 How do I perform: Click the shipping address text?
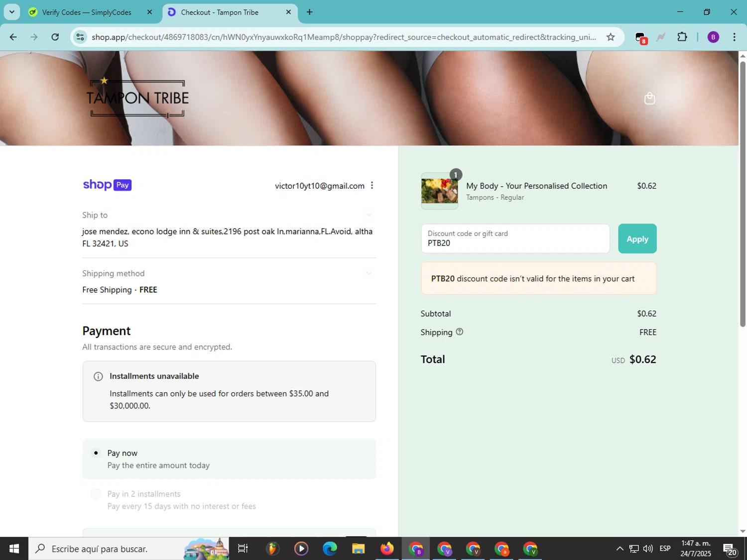point(228,237)
